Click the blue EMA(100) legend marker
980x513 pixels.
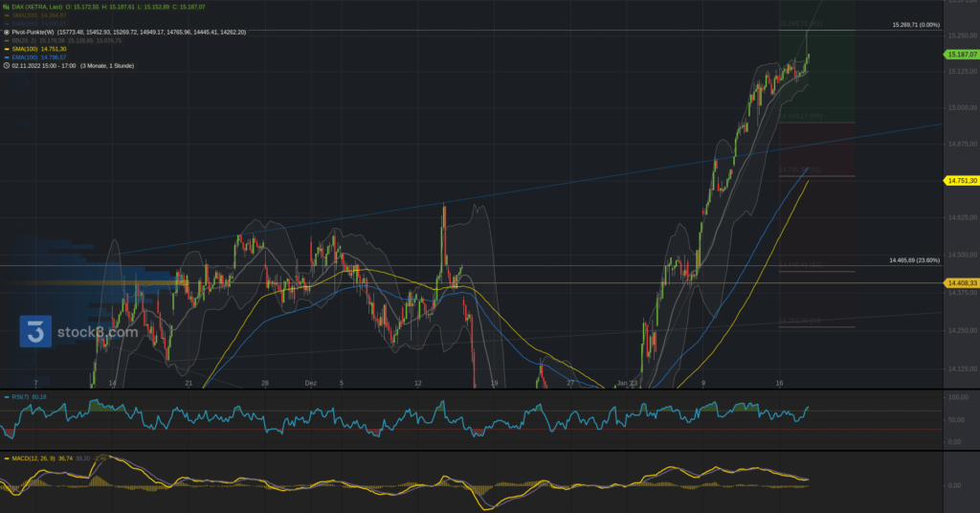[7, 57]
